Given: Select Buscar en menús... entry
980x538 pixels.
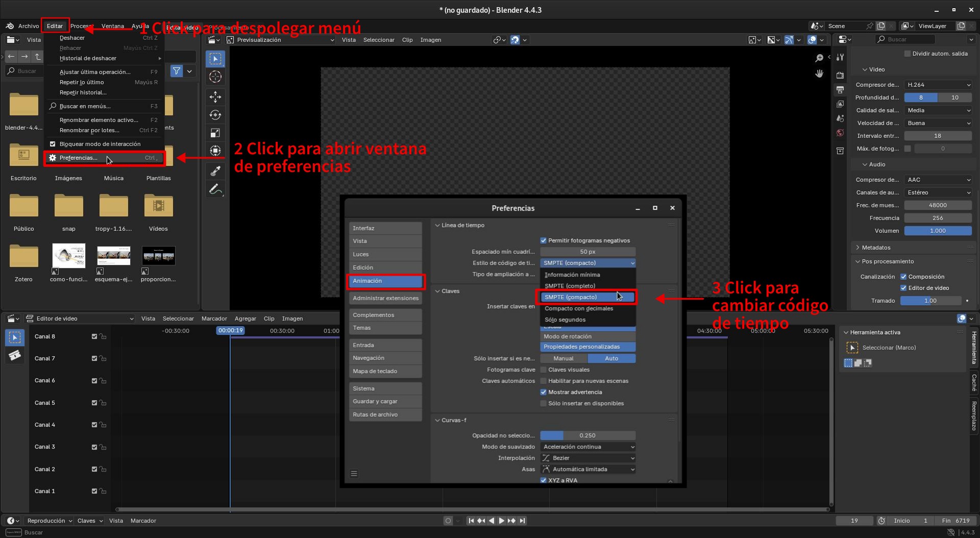Looking at the screenshot, I should 104,106.
